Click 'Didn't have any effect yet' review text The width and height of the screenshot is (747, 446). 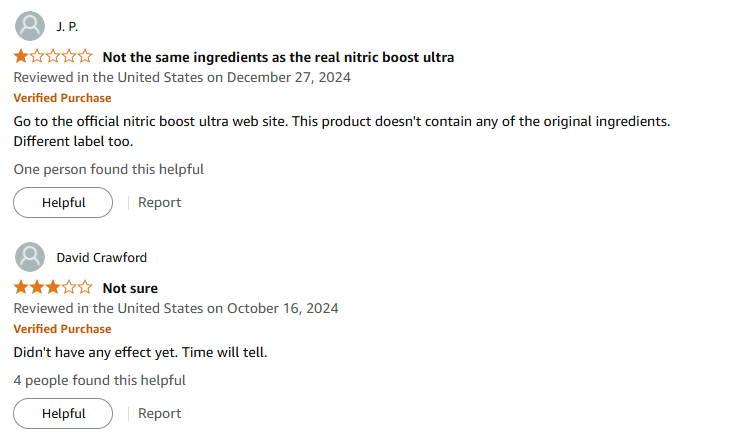point(141,352)
